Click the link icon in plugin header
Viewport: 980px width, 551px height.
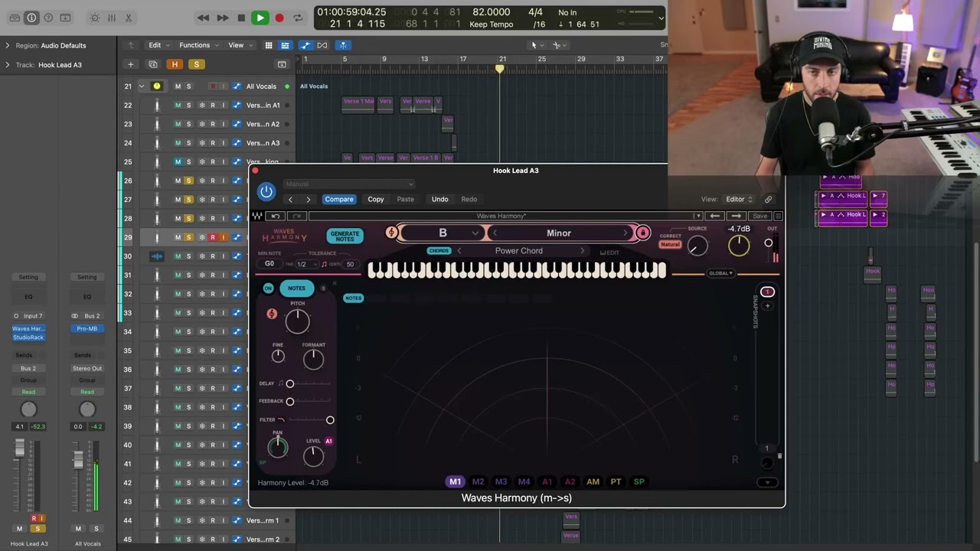pyautogui.click(x=768, y=199)
